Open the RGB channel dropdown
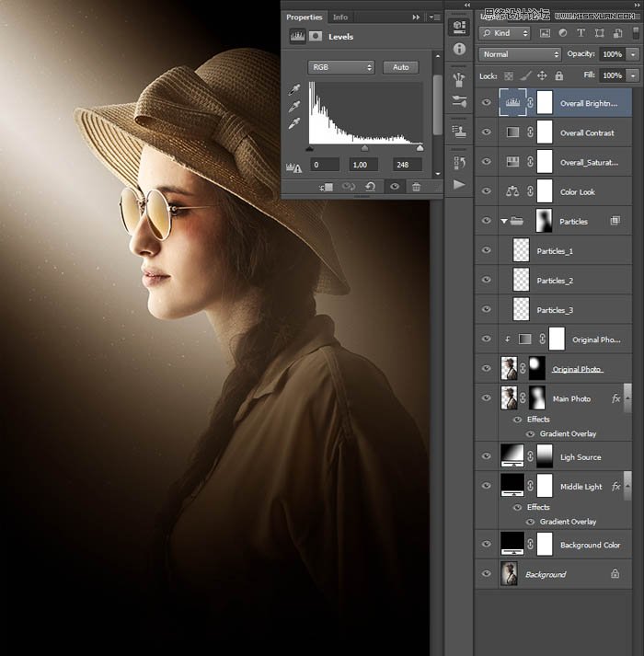Viewport: 644px width, 656px height. click(341, 67)
